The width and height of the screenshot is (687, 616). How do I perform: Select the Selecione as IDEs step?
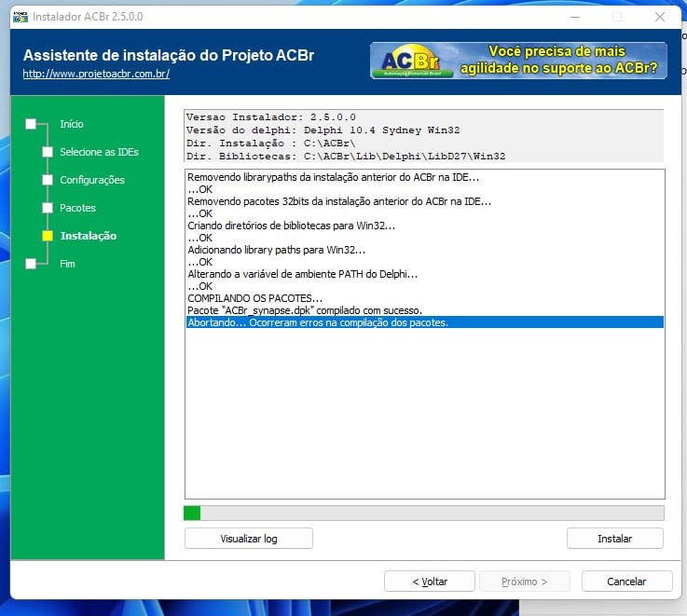[x=99, y=152]
